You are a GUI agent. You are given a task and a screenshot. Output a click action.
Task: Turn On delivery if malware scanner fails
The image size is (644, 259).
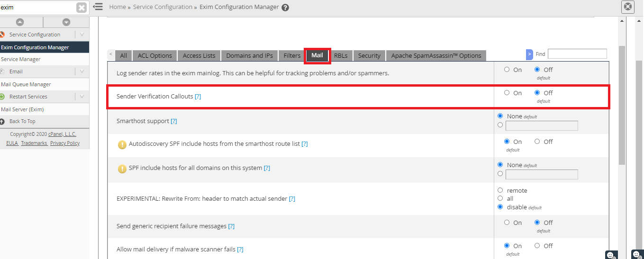507,246
